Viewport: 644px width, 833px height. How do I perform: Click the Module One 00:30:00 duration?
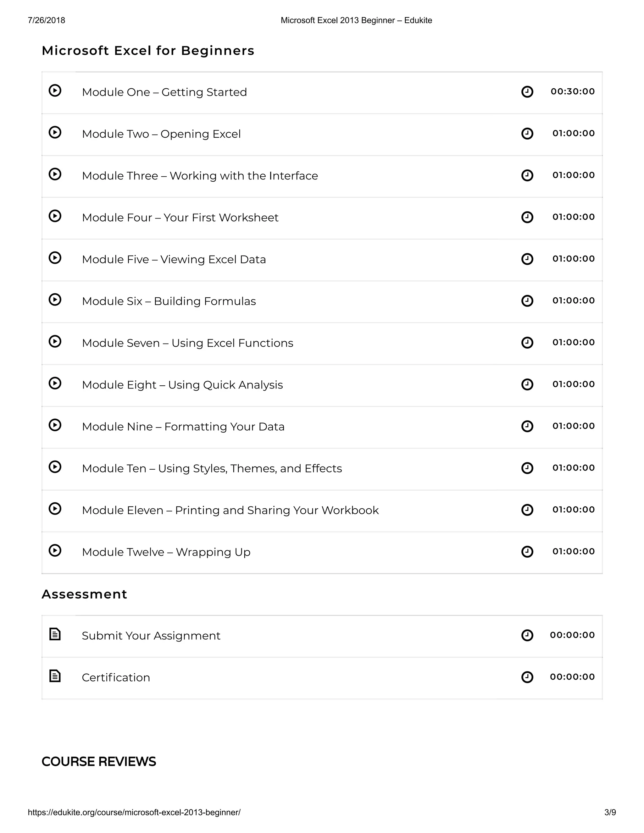(x=572, y=91)
